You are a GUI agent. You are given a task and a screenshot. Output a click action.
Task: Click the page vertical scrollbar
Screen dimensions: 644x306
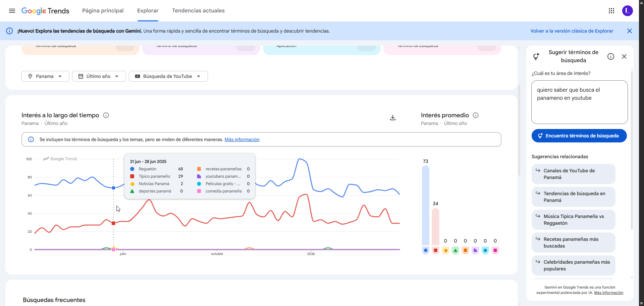pyautogui.click(x=641, y=153)
